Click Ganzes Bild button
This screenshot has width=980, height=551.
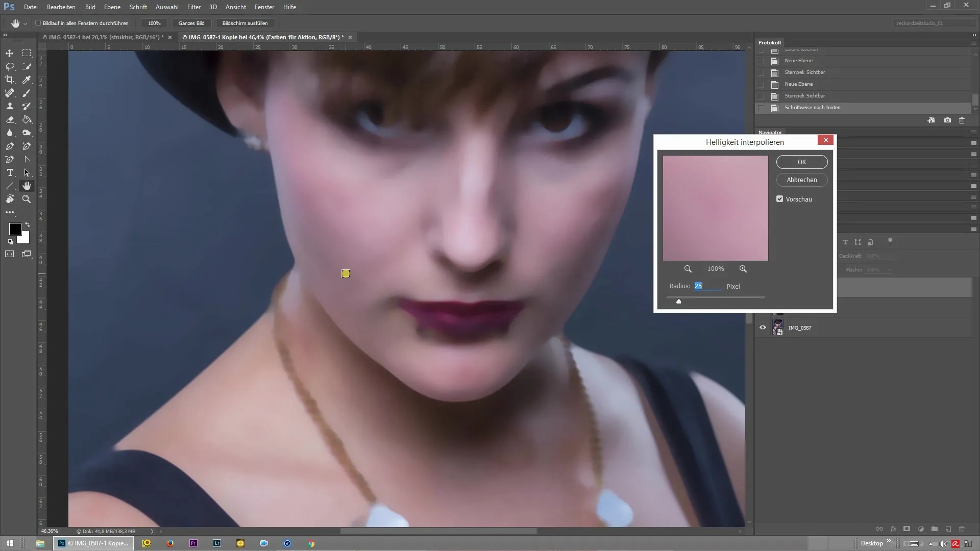[x=191, y=23]
